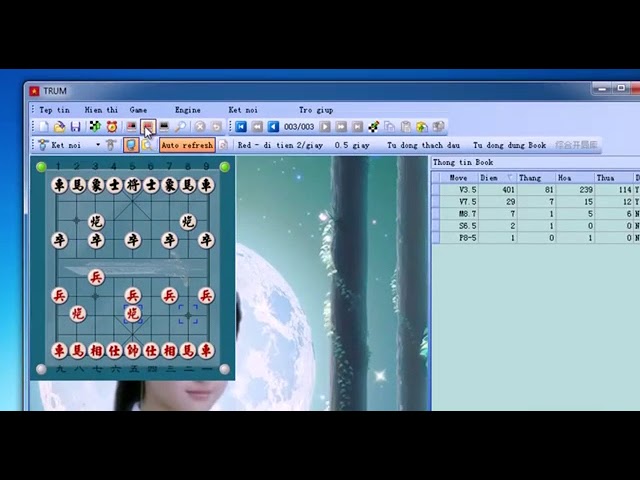Open the Engine menu
640x480 pixels.
click(187, 110)
